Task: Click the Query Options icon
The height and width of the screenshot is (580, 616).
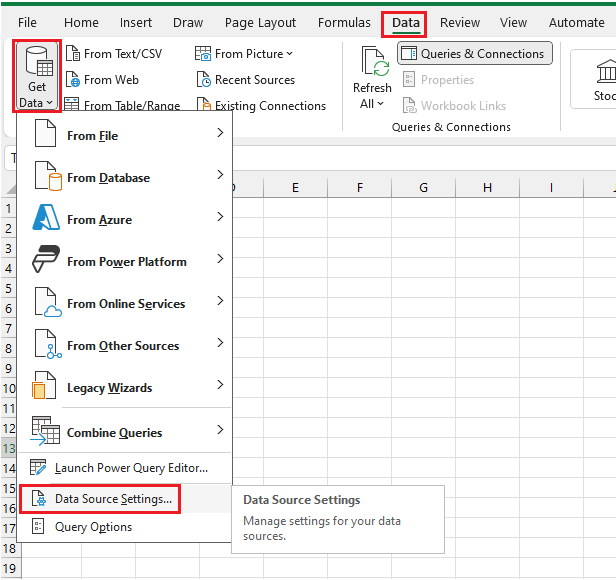Action: [38, 526]
